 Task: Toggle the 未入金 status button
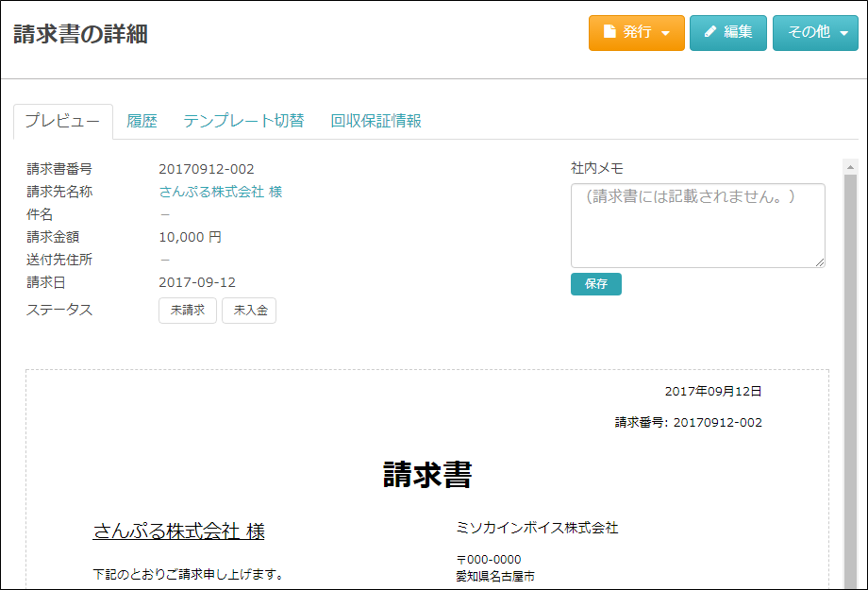(x=249, y=311)
